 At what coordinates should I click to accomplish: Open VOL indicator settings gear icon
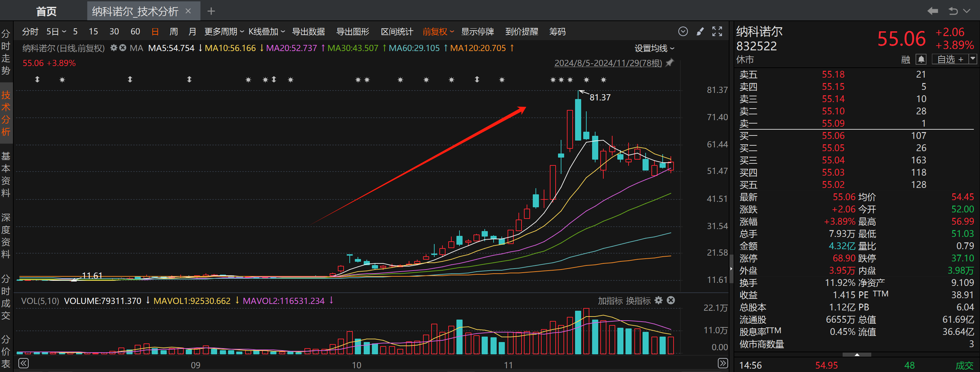tap(659, 301)
